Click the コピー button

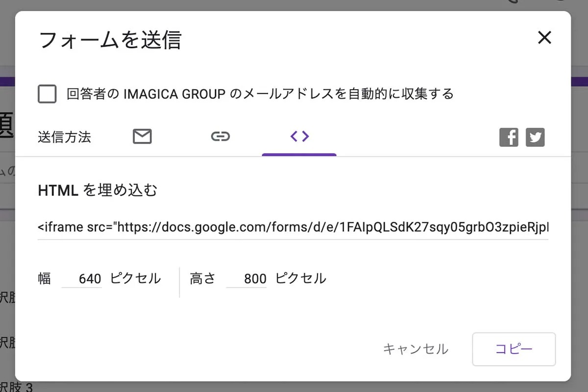(514, 349)
